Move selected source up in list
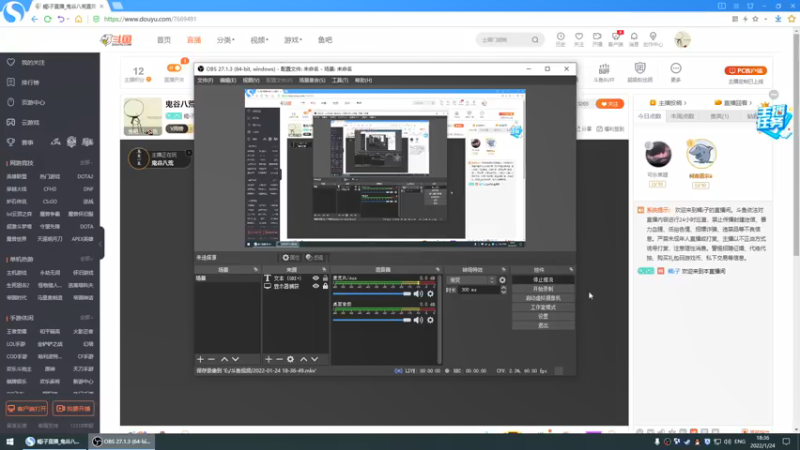Viewport: 800px width, 450px height. (304, 359)
